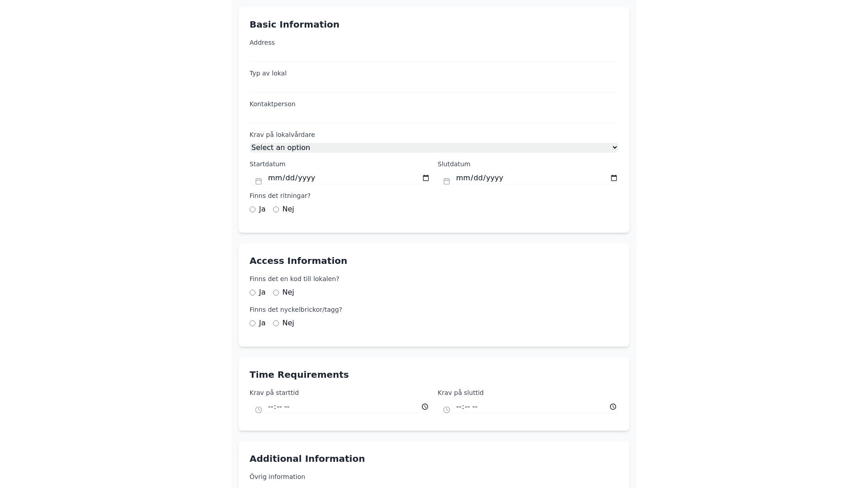Screen dimensions: 868x488
Task: Click the Krav på sluttid time field
Action: click(x=524, y=407)
